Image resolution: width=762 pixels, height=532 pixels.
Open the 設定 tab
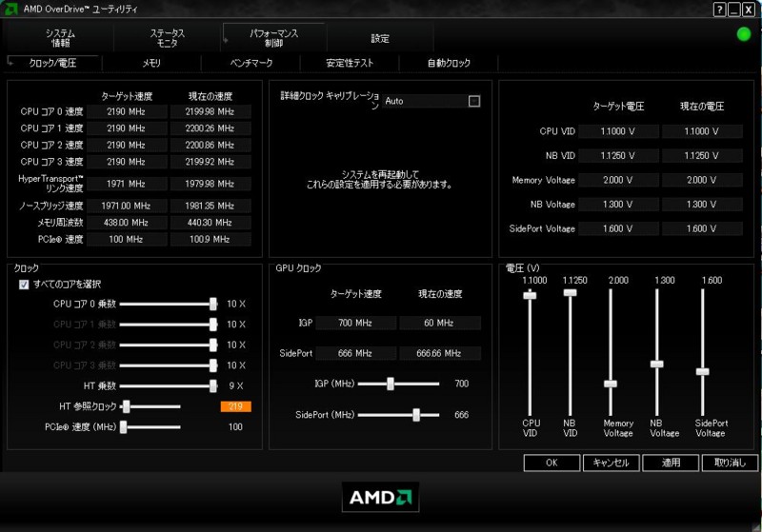pyautogui.click(x=380, y=38)
